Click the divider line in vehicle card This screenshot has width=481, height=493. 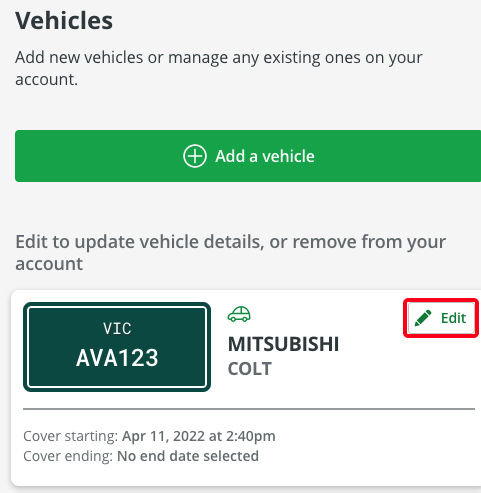pyautogui.click(x=249, y=409)
